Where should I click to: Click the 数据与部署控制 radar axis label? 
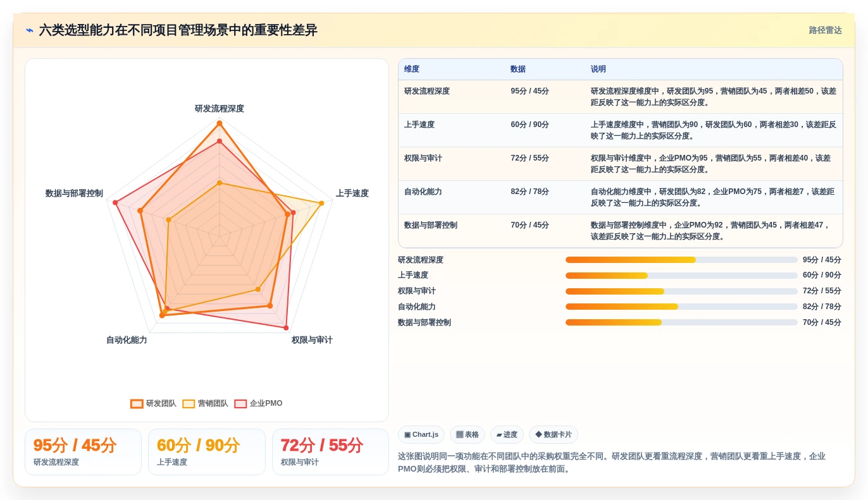coord(74,193)
